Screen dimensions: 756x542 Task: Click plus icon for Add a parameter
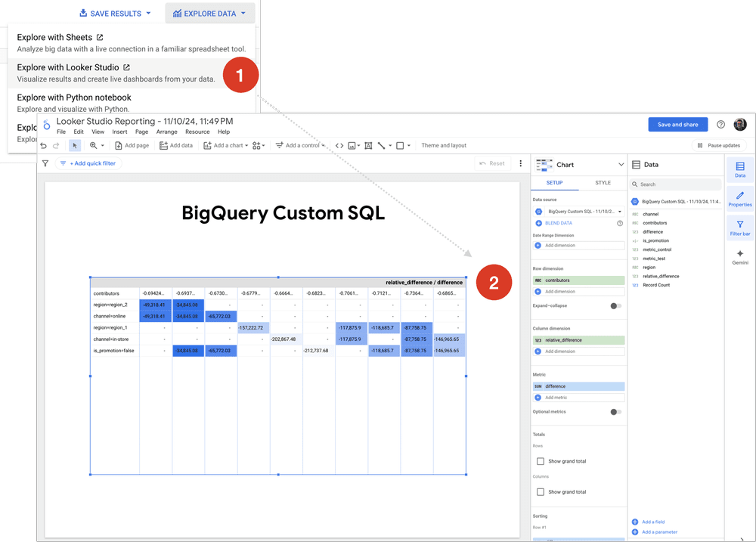click(x=635, y=532)
